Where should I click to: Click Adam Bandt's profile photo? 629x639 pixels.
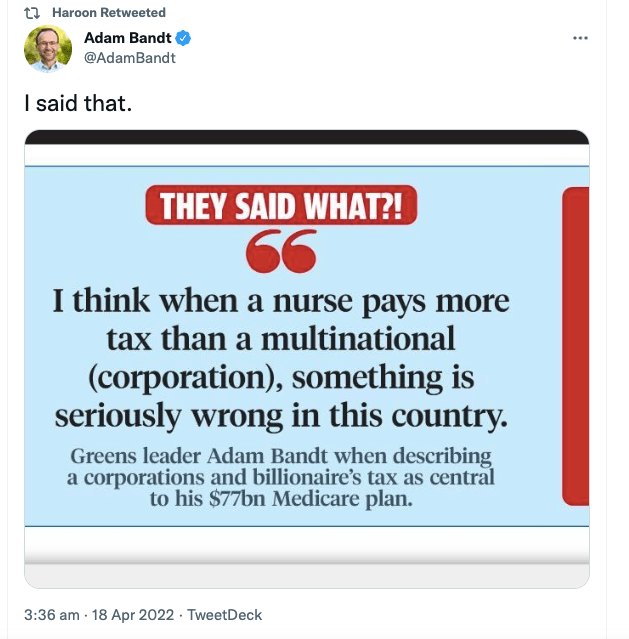48,49
